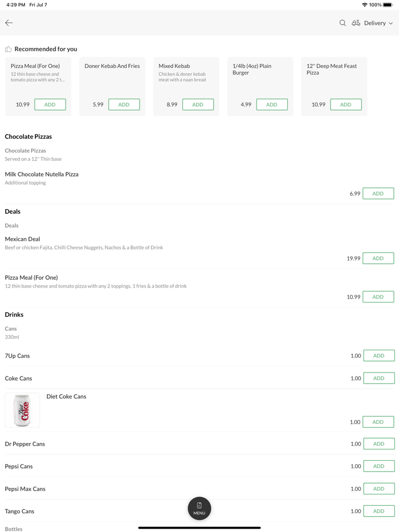399x532 pixels.
Task: Add 7Up Cans to basket
Action: pos(378,355)
